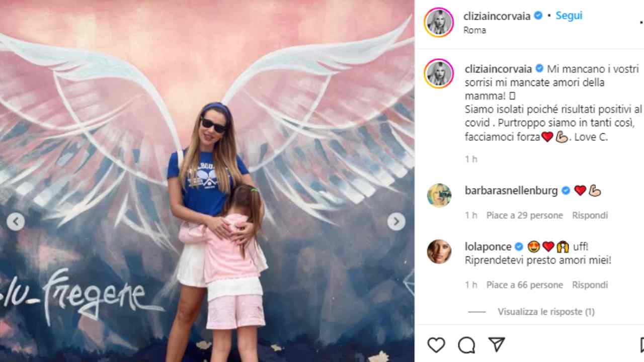
Task: Open lolaponce username link
Action: tap(488, 246)
